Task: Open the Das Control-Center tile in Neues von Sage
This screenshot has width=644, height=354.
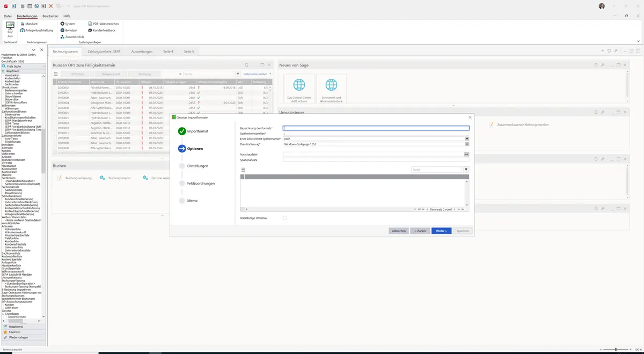Action: [299, 89]
